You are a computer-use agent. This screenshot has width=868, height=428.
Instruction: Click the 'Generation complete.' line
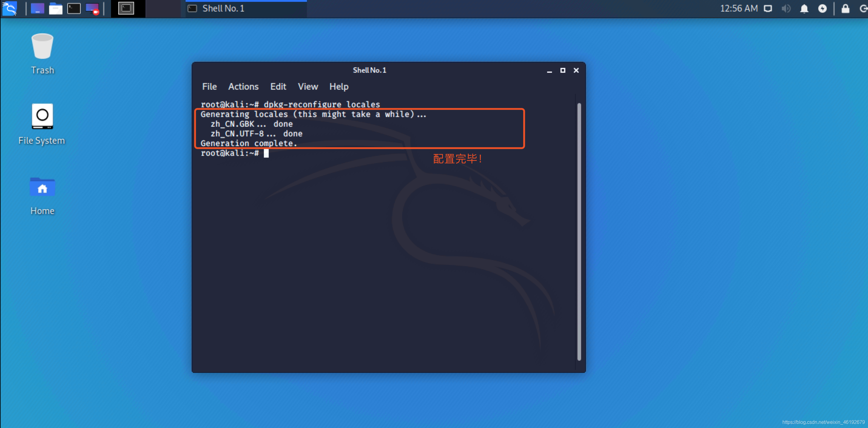(x=249, y=143)
